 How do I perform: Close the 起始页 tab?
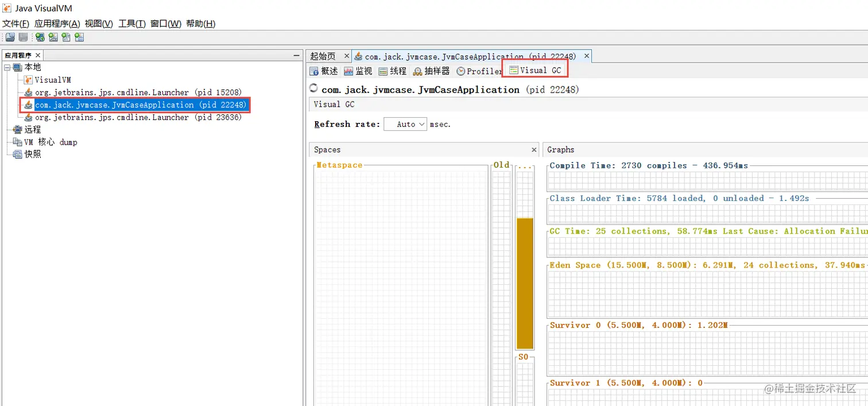coord(346,56)
